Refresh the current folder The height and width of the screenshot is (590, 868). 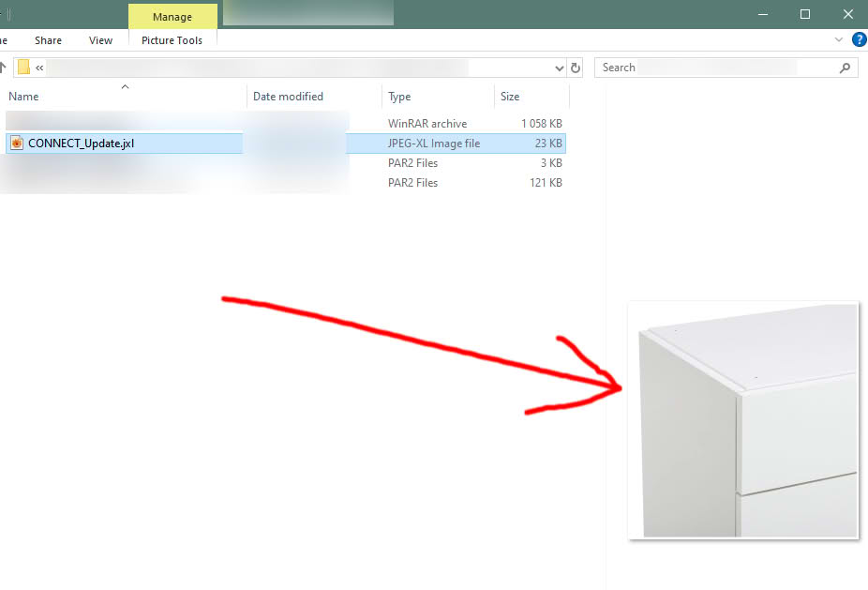click(576, 68)
